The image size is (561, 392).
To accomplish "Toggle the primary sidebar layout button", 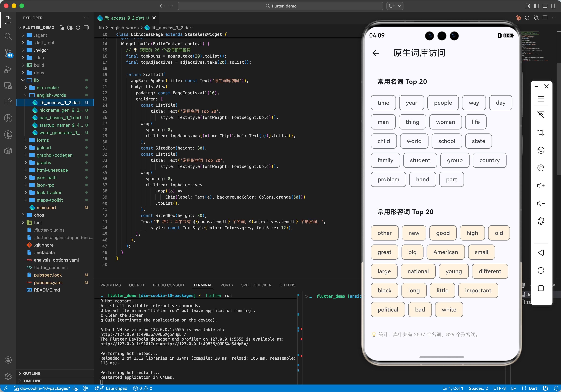I will tap(536, 6).
